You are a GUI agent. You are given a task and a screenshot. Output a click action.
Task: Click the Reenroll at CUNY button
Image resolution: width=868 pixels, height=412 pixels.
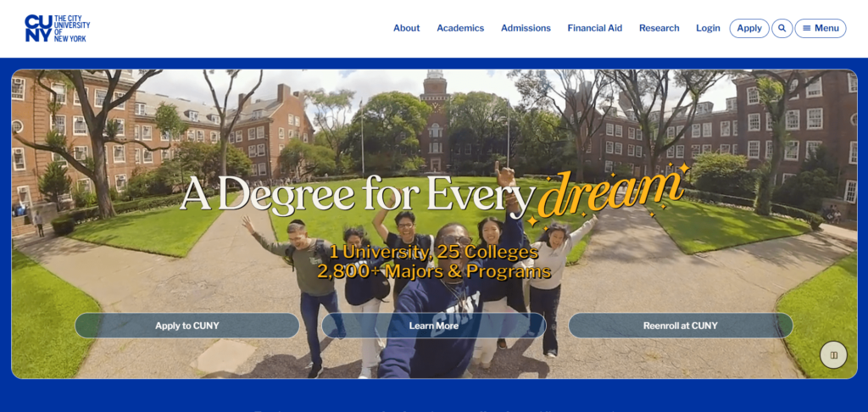pyautogui.click(x=681, y=326)
